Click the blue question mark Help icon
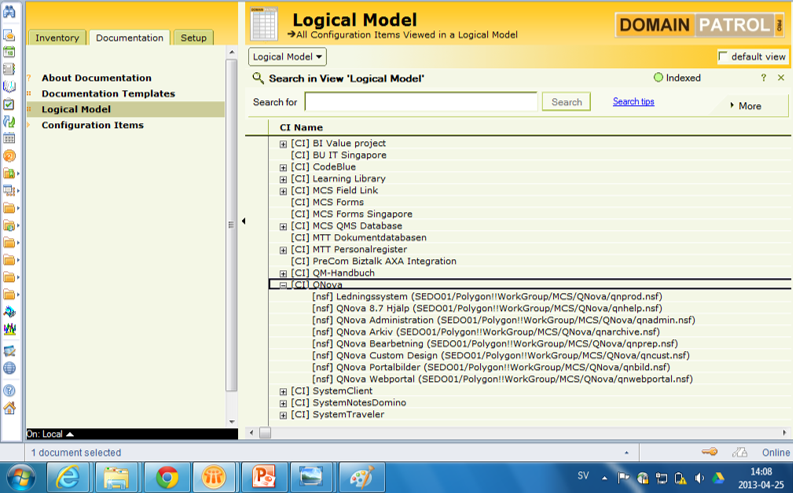 coord(9,390)
